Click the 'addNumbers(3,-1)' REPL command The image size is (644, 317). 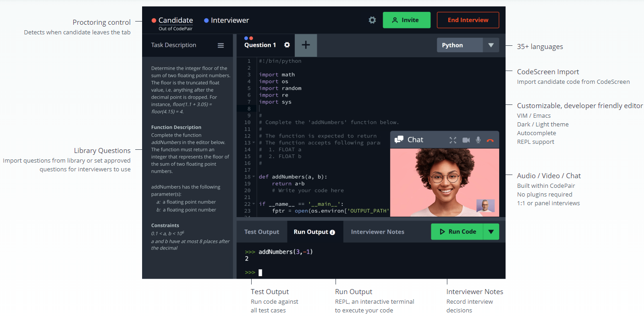click(286, 252)
